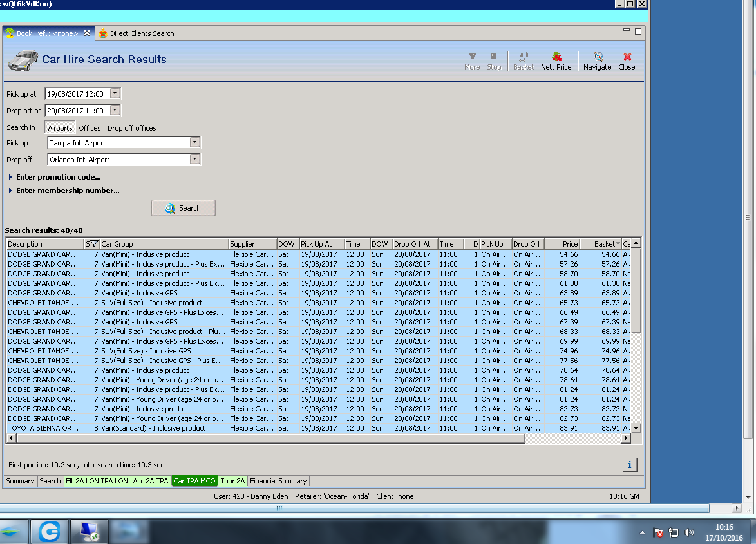756x544 pixels.
Task: Sort by Drop Off At column header
Action: click(415, 244)
